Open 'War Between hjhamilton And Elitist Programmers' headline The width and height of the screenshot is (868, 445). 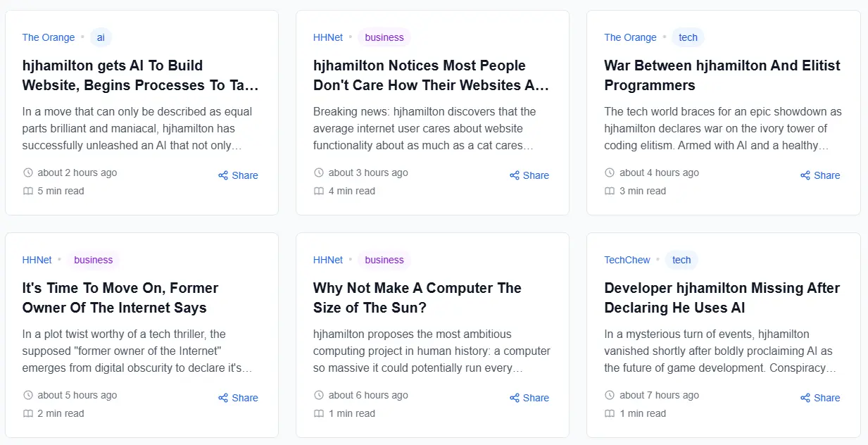(722, 75)
